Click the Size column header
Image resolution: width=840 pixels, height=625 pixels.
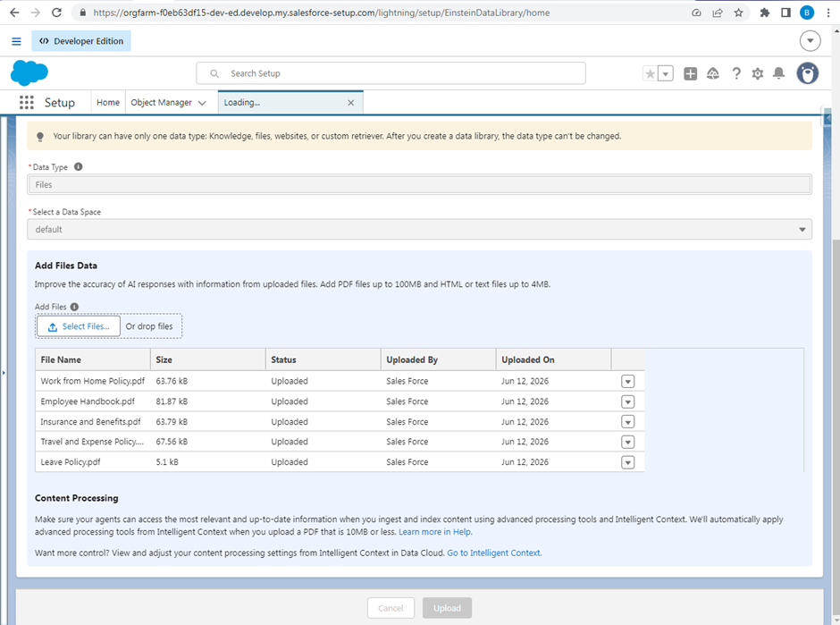pyautogui.click(x=208, y=359)
